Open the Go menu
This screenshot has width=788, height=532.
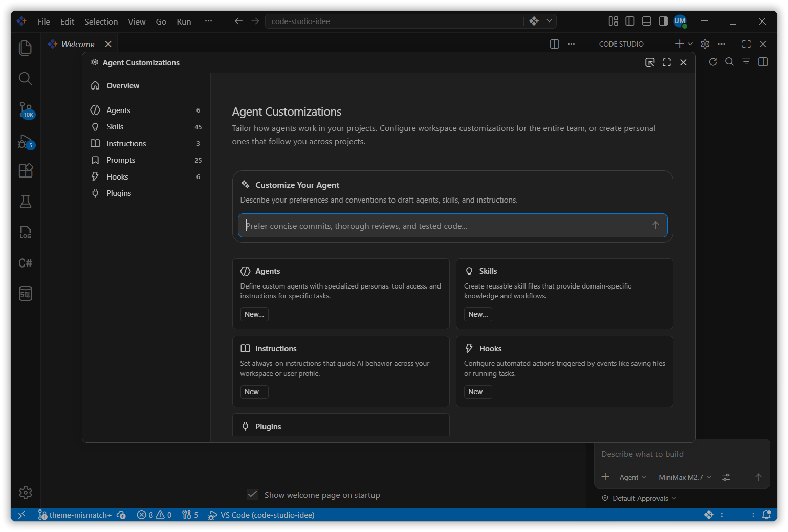pos(161,21)
